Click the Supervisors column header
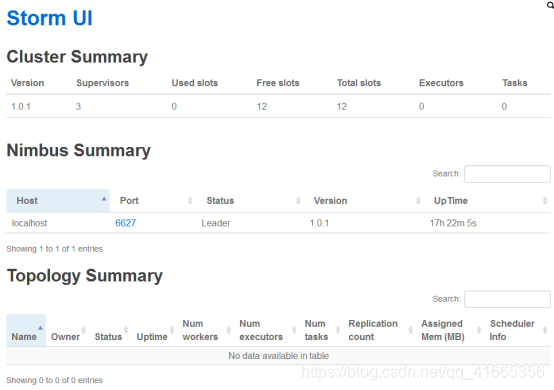The width and height of the screenshot is (554, 390). pos(102,83)
